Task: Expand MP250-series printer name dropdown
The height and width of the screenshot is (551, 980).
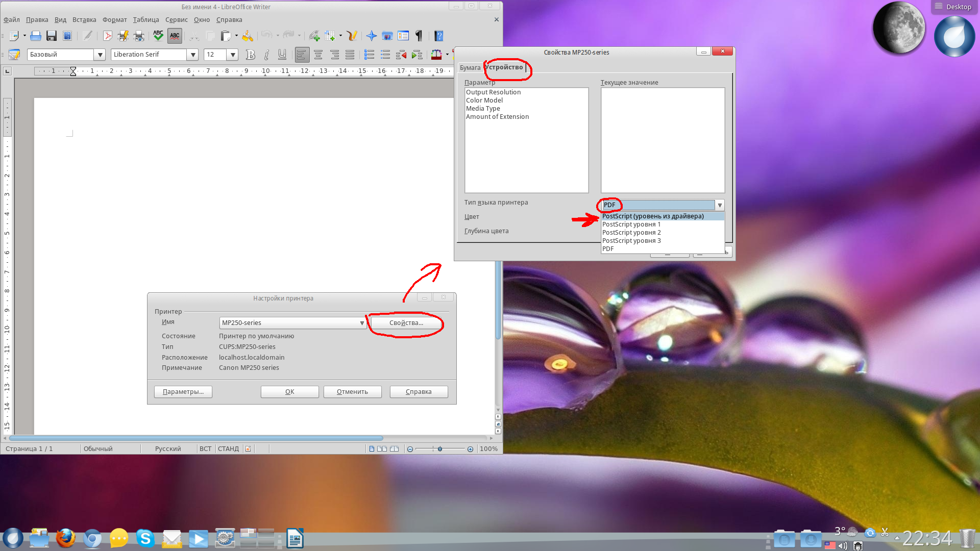Action: [x=361, y=323]
